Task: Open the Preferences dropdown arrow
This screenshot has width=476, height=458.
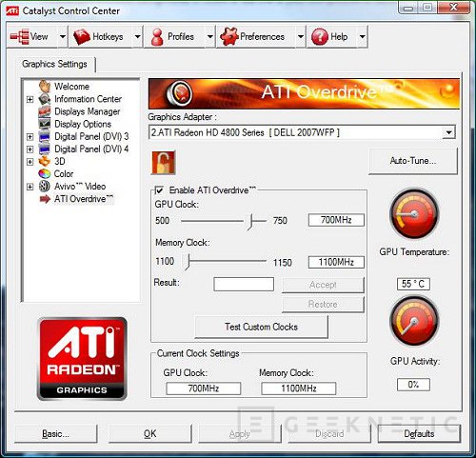Action: [300, 37]
